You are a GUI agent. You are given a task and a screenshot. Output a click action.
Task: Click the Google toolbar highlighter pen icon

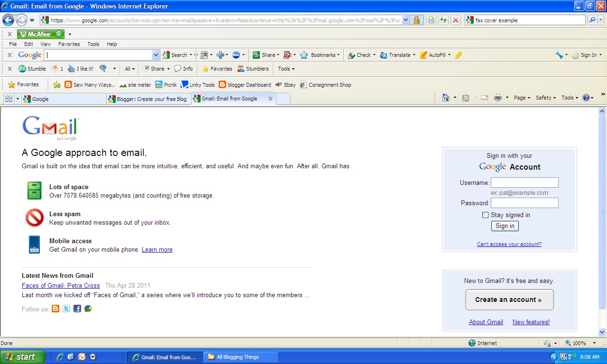[x=458, y=55]
